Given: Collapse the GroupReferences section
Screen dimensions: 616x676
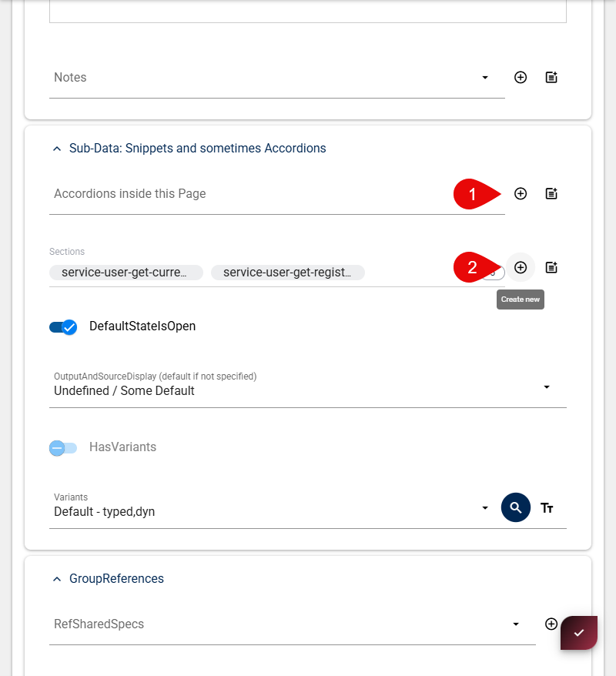Looking at the screenshot, I should tap(57, 579).
